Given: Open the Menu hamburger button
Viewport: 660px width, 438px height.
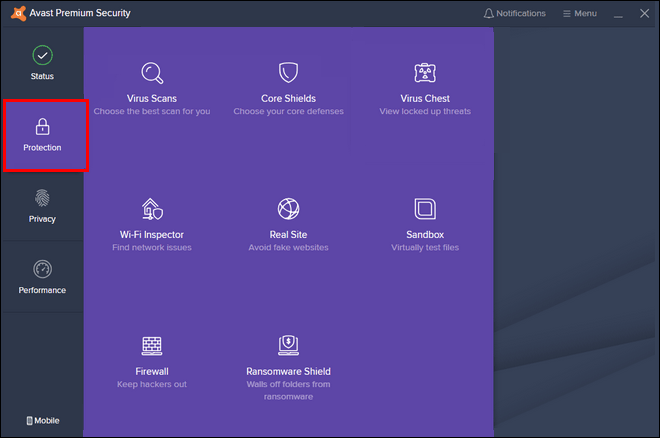Looking at the screenshot, I should tap(579, 14).
